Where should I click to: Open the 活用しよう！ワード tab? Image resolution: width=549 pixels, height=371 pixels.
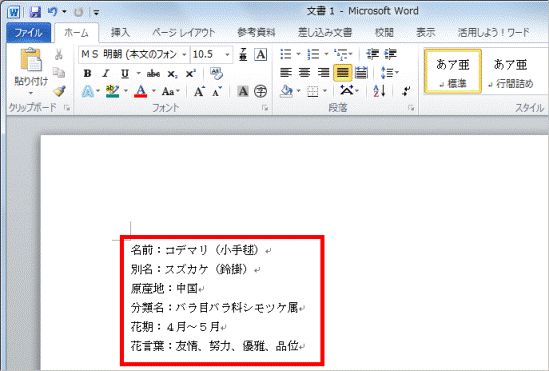(494, 33)
